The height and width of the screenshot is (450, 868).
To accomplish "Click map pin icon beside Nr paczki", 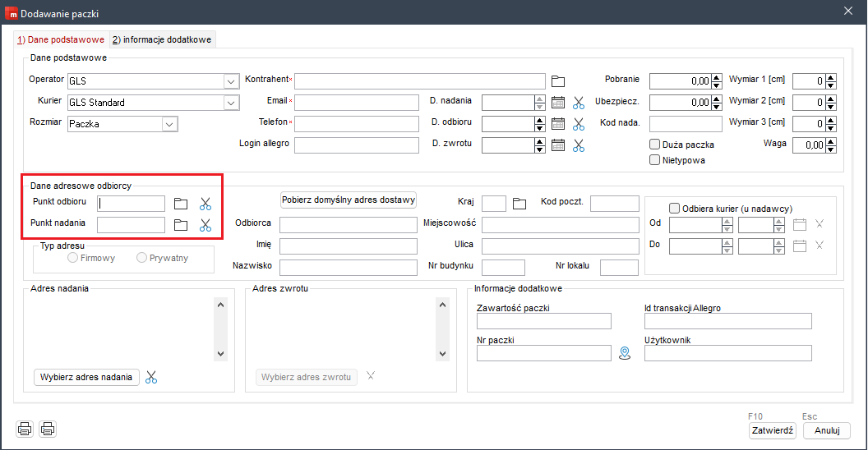I will [x=625, y=353].
